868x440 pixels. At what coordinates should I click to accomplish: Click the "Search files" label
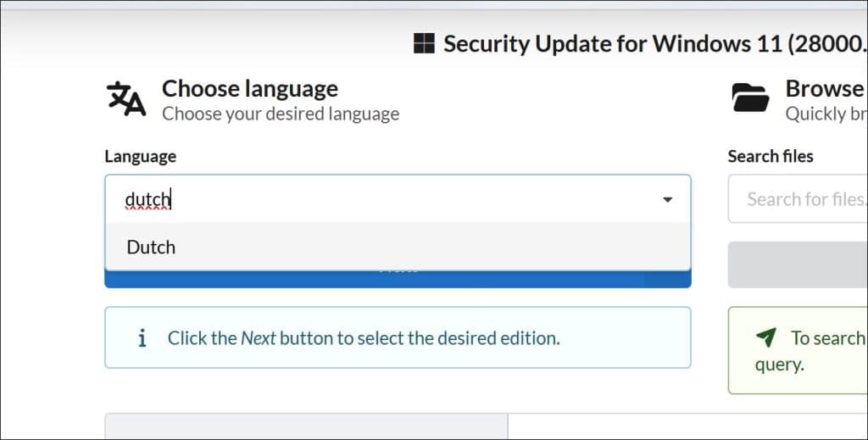pos(771,156)
